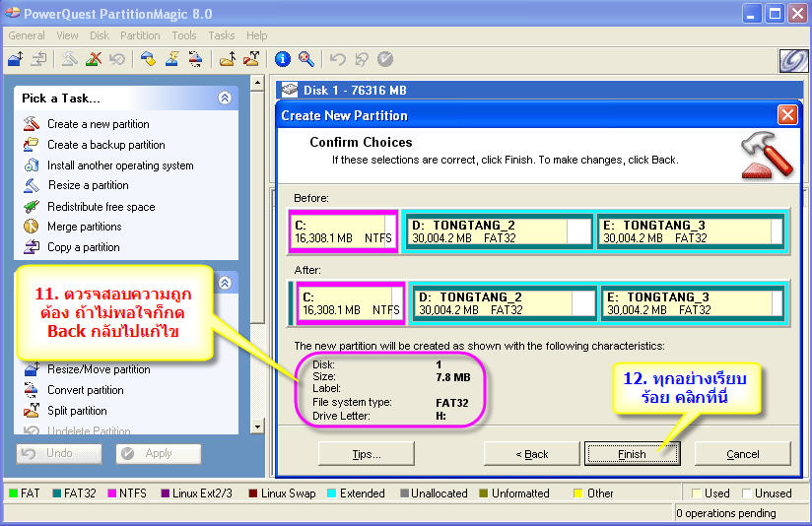Click the Merge partitions task icon

click(32, 227)
